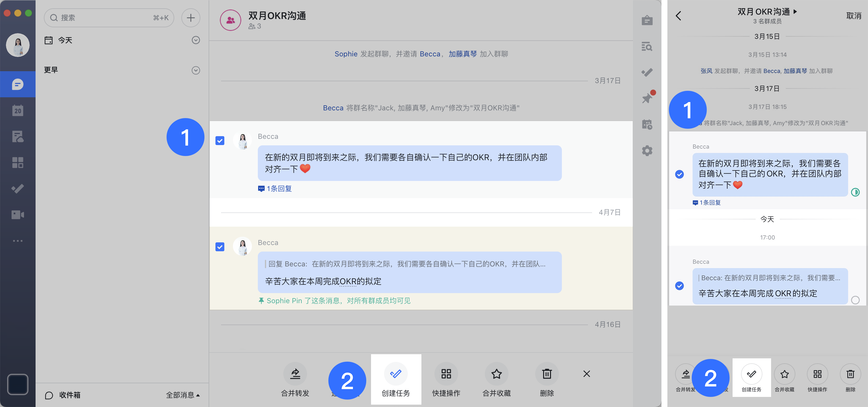Open the chat settings gear icon
The height and width of the screenshot is (407, 868).
click(647, 150)
